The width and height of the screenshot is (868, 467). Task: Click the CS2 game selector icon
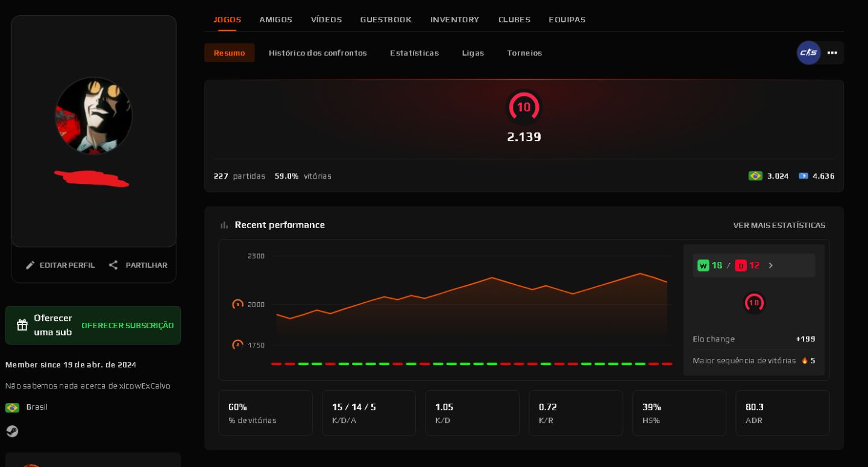click(x=808, y=52)
